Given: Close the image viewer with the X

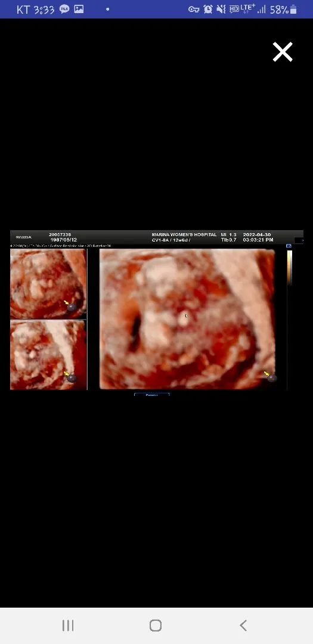Looking at the screenshot, I should [283, 52].
